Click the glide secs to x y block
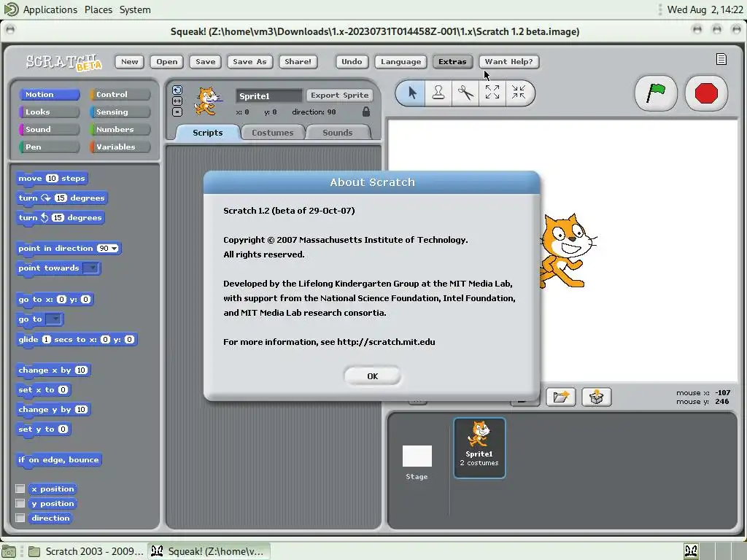Viewport: 747px width, 560px height. click(x=76, y=339)
